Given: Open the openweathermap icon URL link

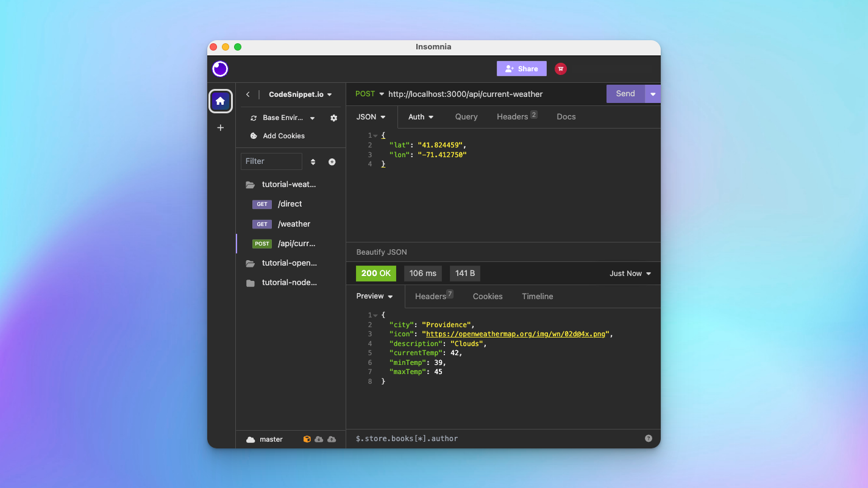Looking at the screenshot, I should 515,334.
